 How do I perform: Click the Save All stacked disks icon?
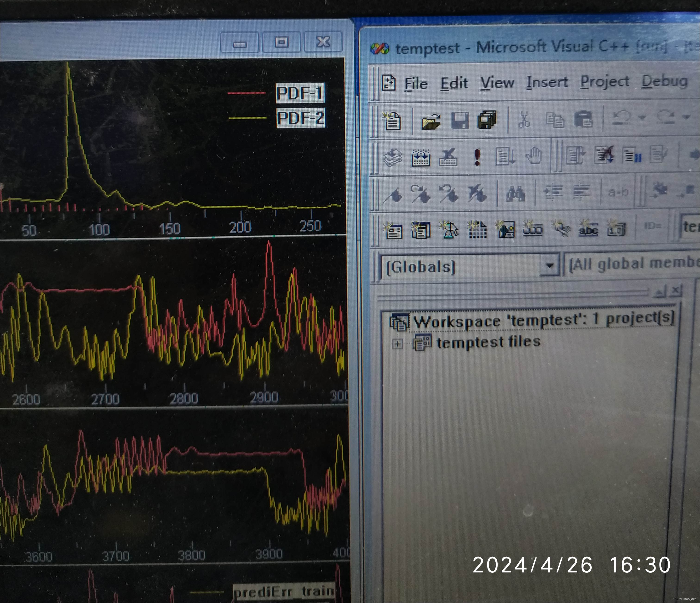pyautogui.click(x=487, y=120)
